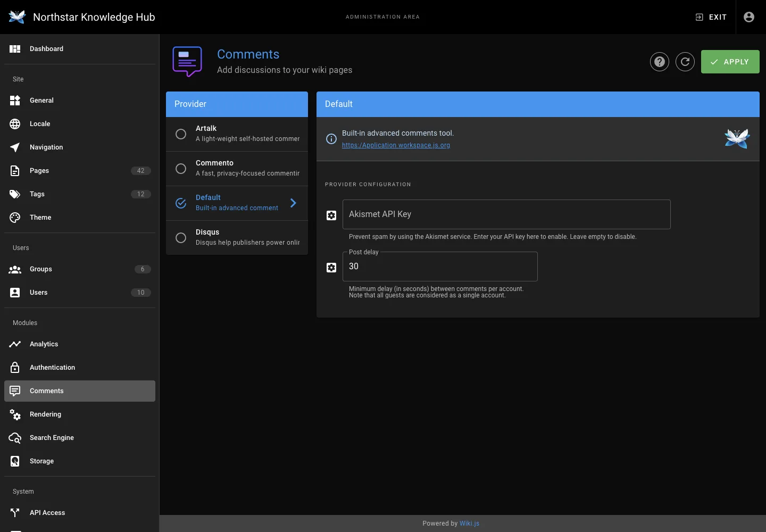Open the Application workspace.js.org link
The height and width of the screenshot is (532, 766).
click(x=396, y=145)
